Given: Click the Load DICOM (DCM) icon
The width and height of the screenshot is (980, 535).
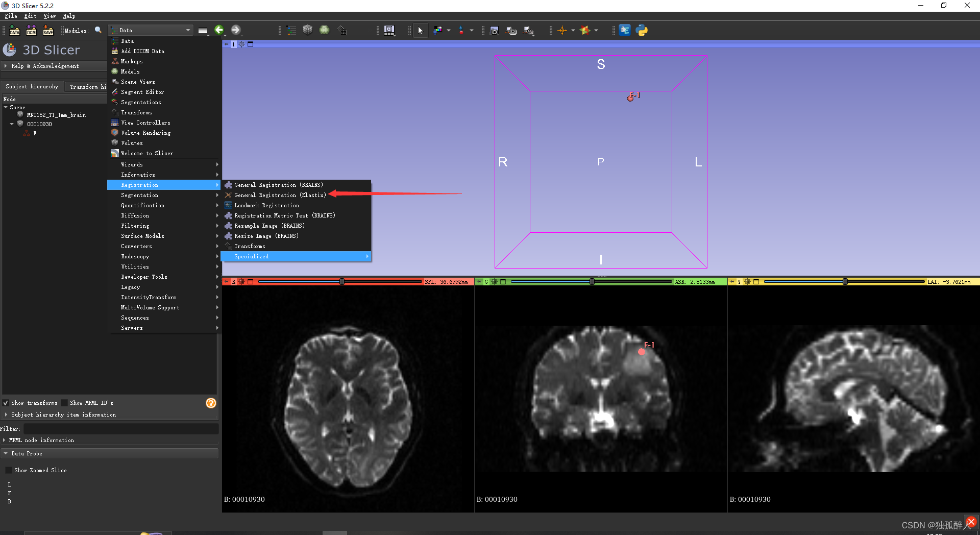Looking at the screenshot, I should tap(31, 30).
